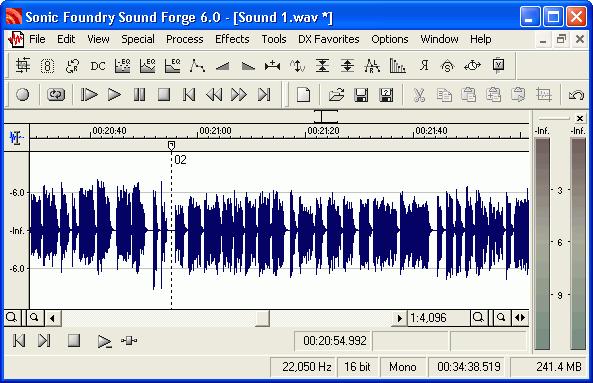Click the Undo arrow icon

pos(576,95)
